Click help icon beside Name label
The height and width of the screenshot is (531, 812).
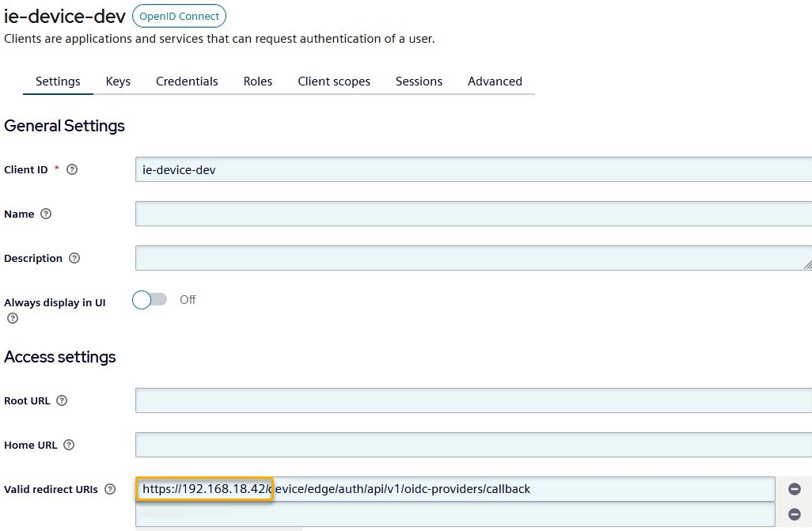46,214
